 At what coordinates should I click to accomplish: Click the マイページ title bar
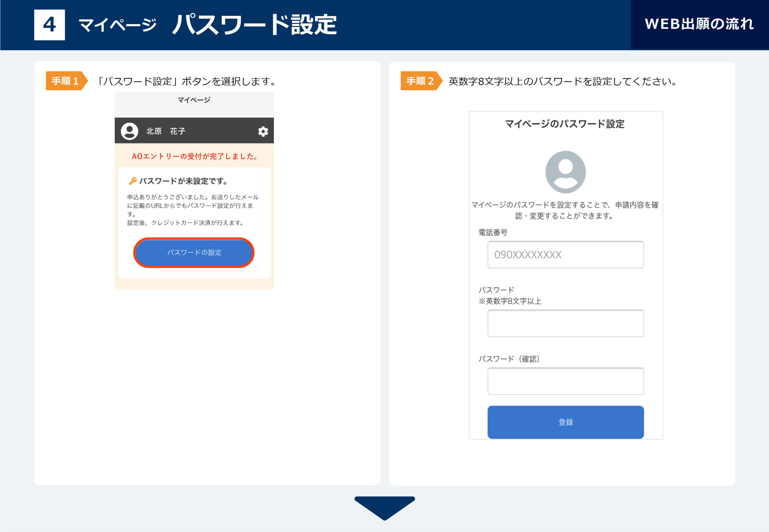[194, 100]
